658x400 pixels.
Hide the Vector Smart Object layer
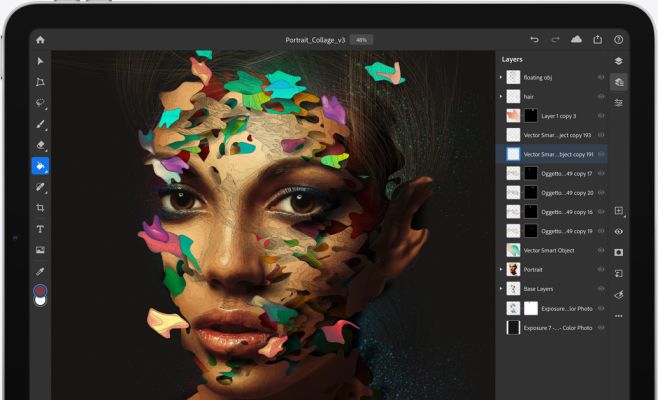pyautogui.click(x=601, y=250)
